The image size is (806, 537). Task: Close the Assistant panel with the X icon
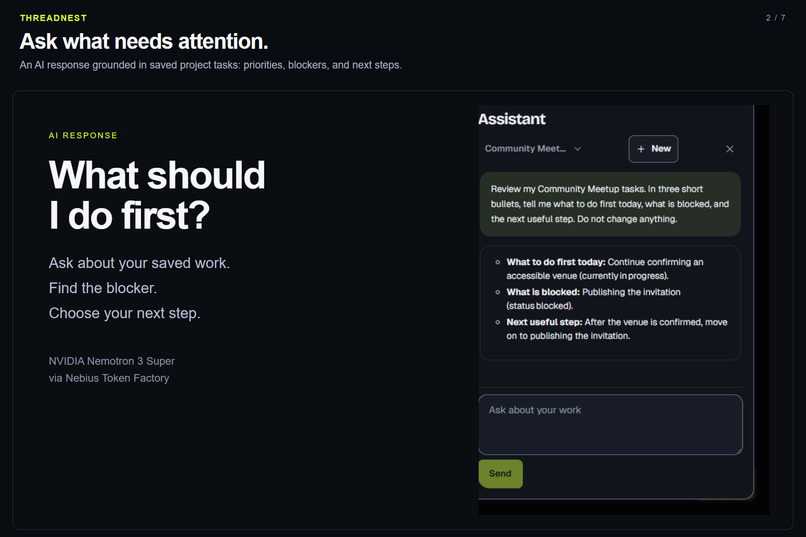pos(729,149)
